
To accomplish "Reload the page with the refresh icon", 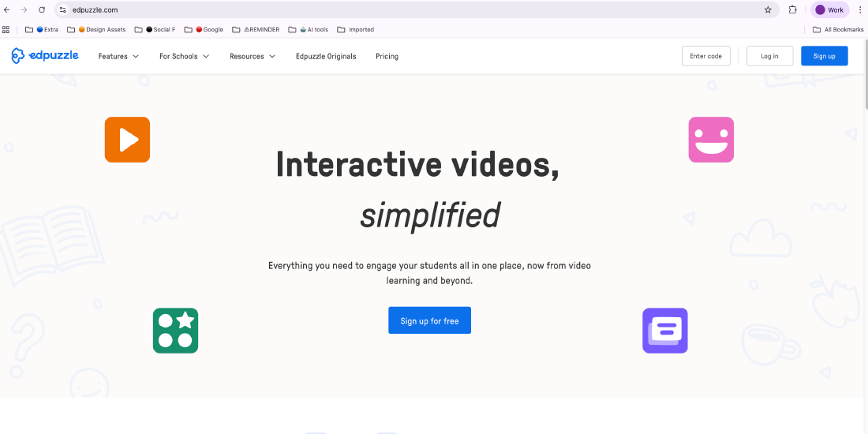I will pos(42,10).
